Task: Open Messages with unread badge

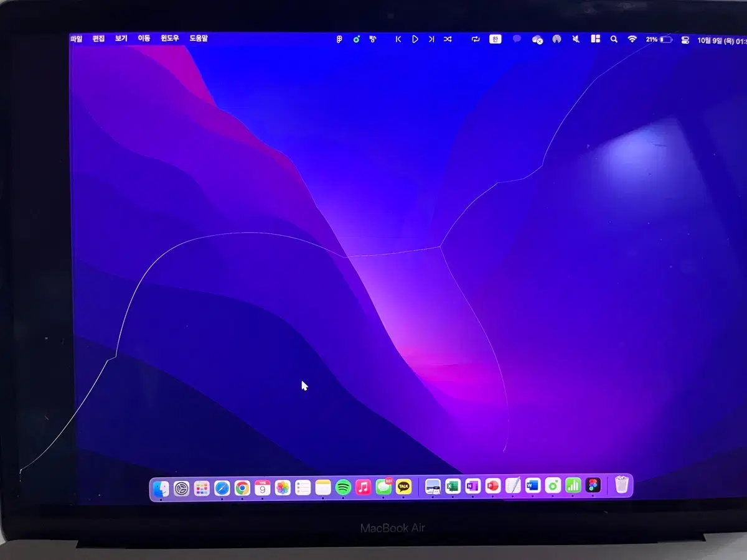Action: click(x=384, y=487)
